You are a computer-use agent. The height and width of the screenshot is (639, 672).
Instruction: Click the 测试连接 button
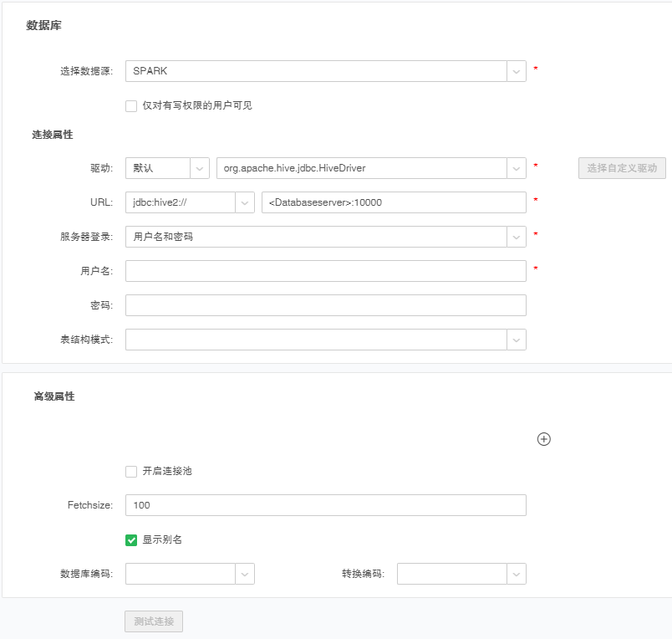[154, 621]
